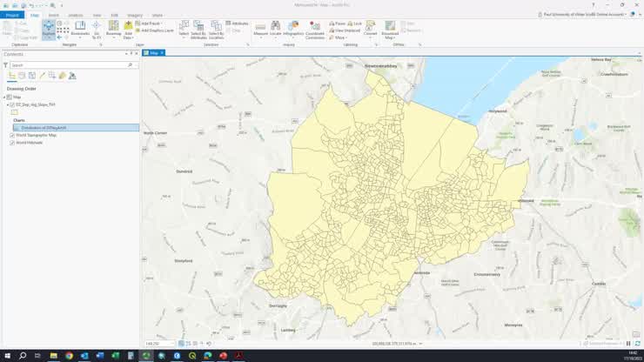Open the taskbar search
The image size is (644, 362).
coord(23,356)
